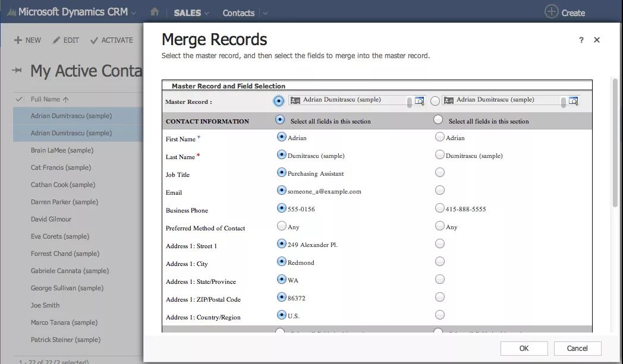Select second record as master record
The width and height of the screenshot is (623, 364).
435,101
